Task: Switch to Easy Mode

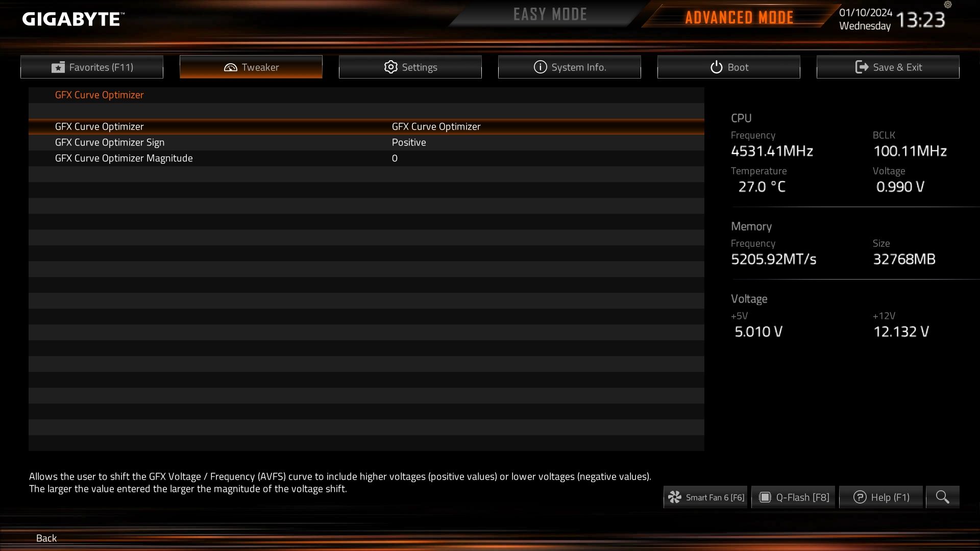Action: coord(550,14)
